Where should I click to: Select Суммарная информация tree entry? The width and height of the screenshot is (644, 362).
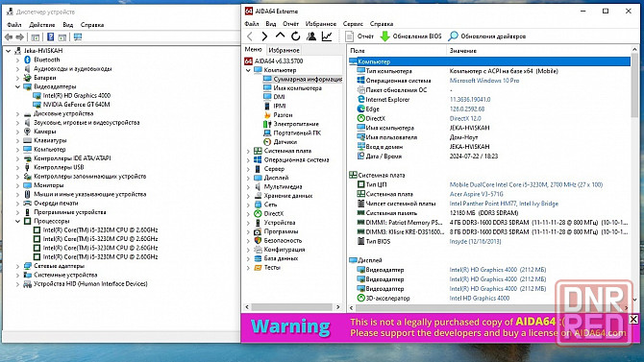point(308,79)
